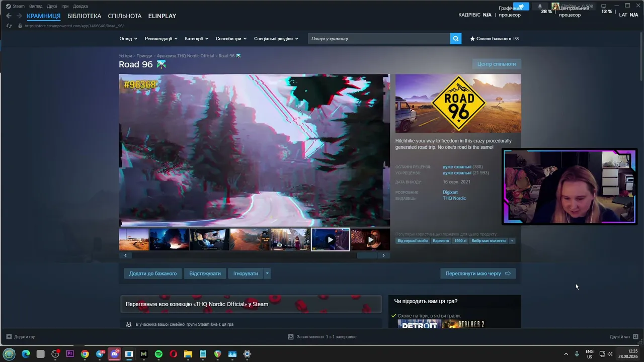644x362 pixels.
Task: Expand the Рекомендації dropdown
Action: tap(161, 39)
